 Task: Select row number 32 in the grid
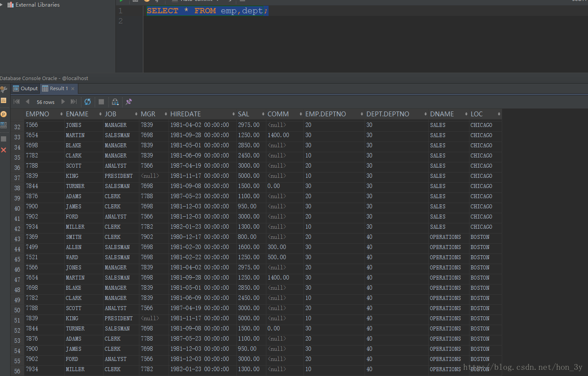(x=17, y=127)
